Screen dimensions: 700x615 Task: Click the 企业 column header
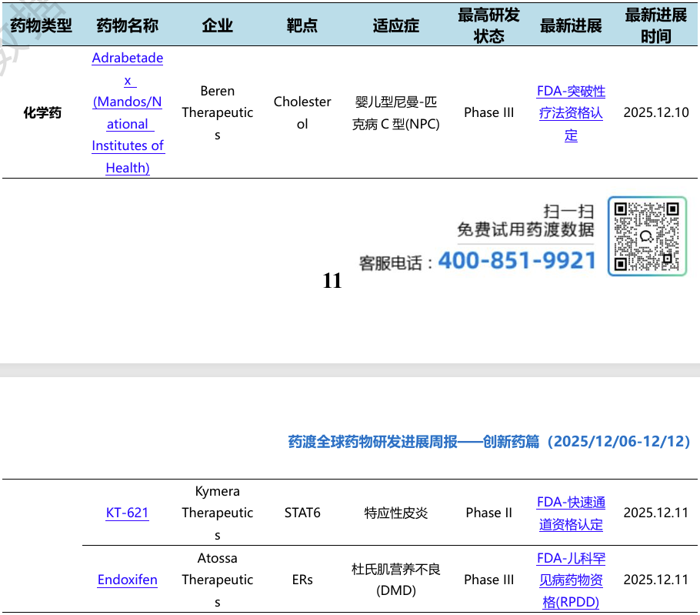(x=218, y=25)
